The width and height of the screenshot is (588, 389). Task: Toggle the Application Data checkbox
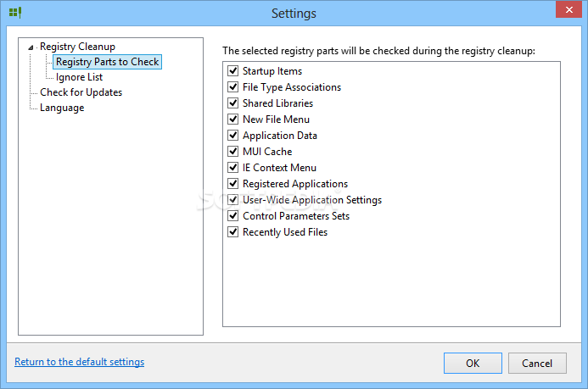click(x=232, y=135)
